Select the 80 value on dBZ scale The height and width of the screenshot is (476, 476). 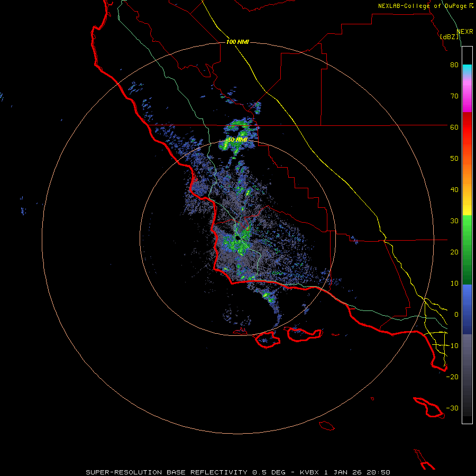(x=454, y=65)
